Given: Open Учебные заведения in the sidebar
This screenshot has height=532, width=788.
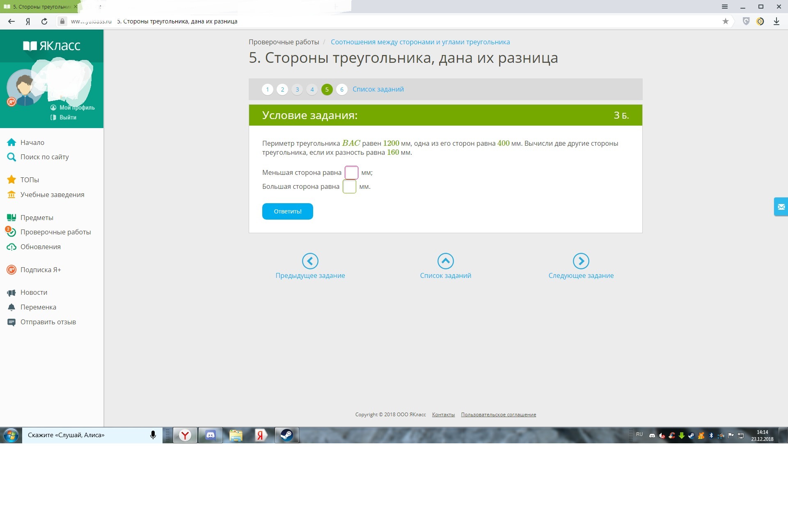Looking at the screenshot, I should (52, 195).
